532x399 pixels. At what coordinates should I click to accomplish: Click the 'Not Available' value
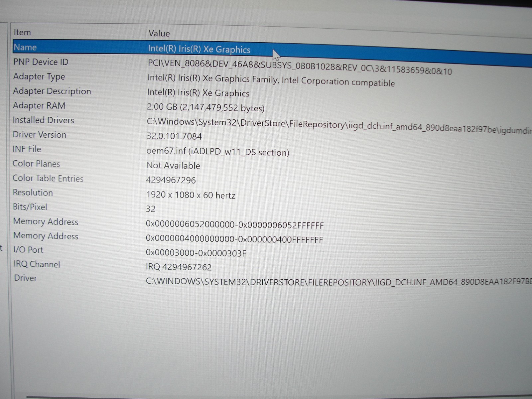pyautogui.click(x=173, y=165)
